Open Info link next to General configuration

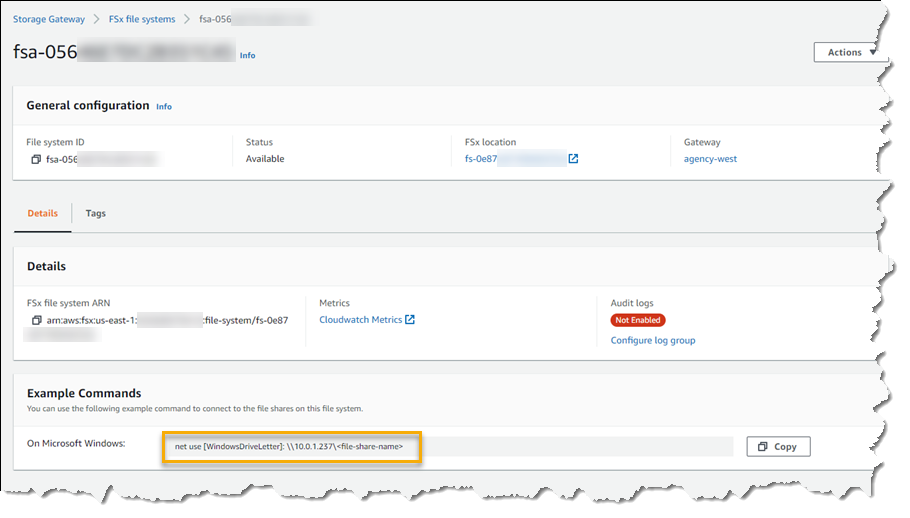click(164, 107)
